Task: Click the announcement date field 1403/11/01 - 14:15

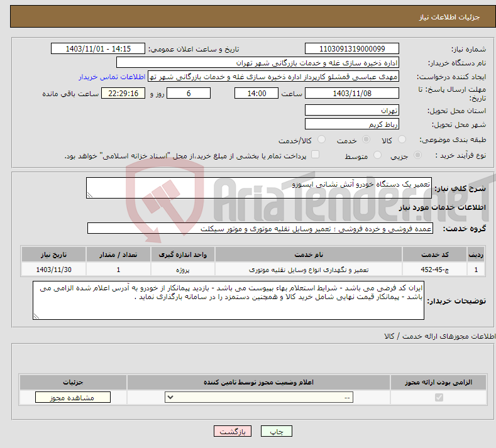Action: pyautogui.click(x=98, y=48)
